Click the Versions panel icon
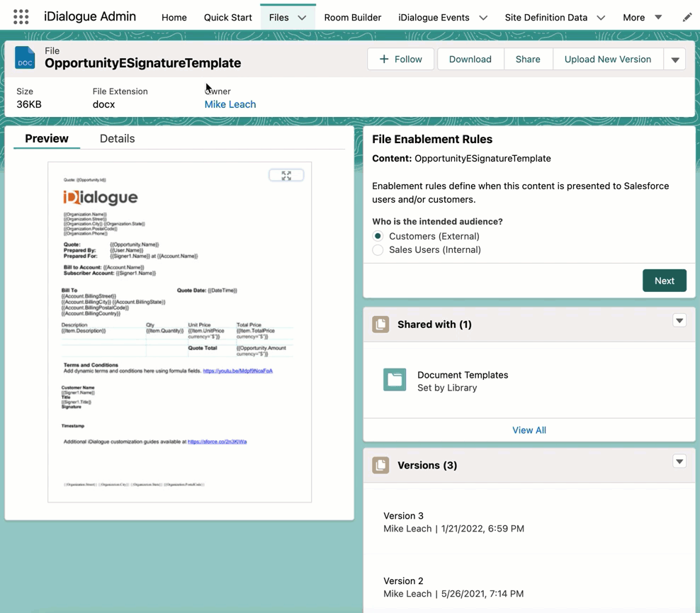 pos(380,465)
